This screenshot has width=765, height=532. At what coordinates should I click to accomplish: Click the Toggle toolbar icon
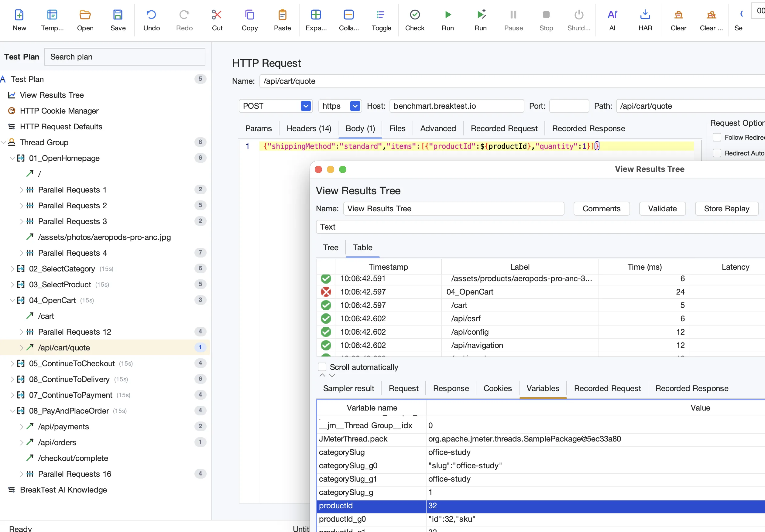[381, 15]
